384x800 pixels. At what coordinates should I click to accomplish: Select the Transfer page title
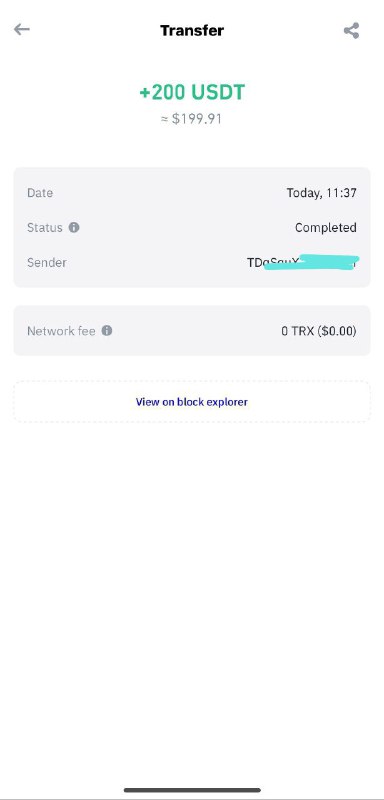(x=192, y=31)
